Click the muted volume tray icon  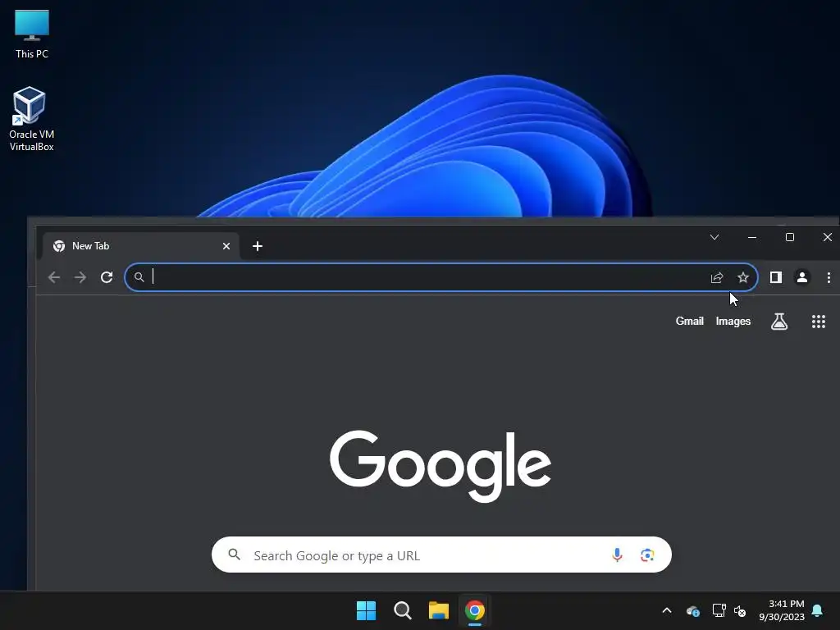pyautogui.click(x=741, y=610)
